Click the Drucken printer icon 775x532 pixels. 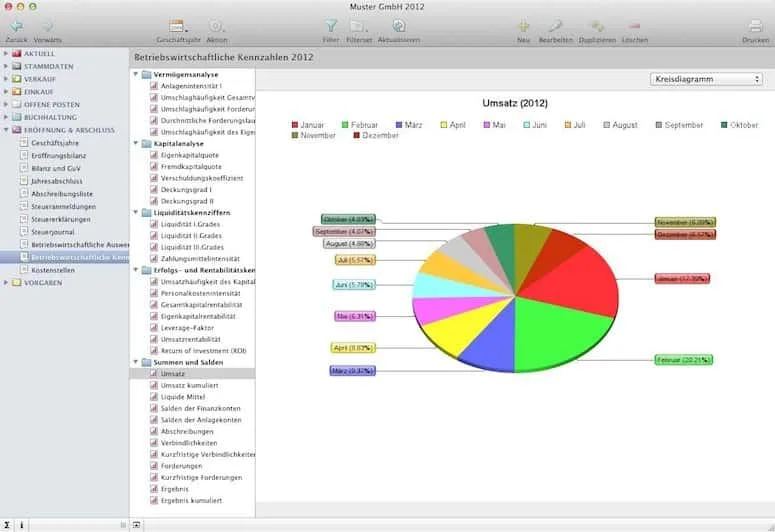[x=755, y=26]
